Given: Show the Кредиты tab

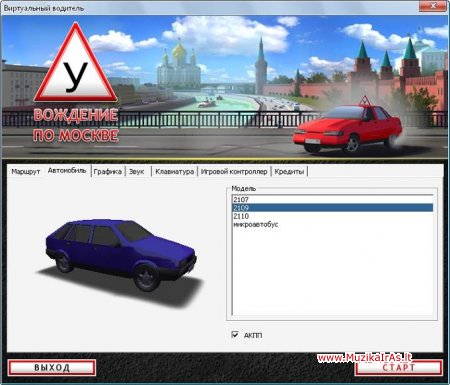Looking at the screenshot, I should [x=289, y=172].
